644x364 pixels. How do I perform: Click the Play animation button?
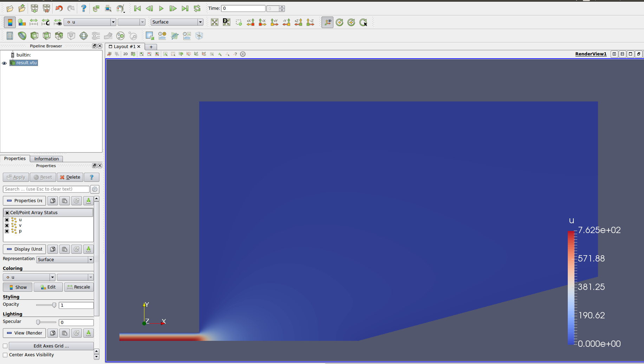[x=161, y=8]
